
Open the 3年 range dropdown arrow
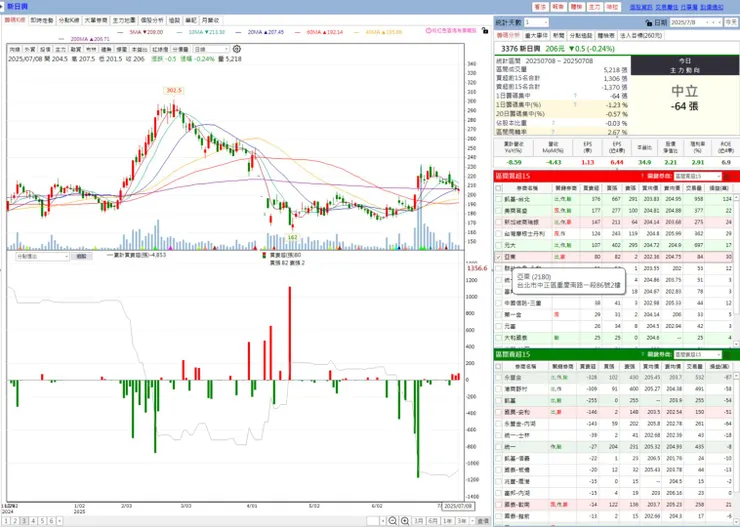pyautogui.click(x=472, y=521)
